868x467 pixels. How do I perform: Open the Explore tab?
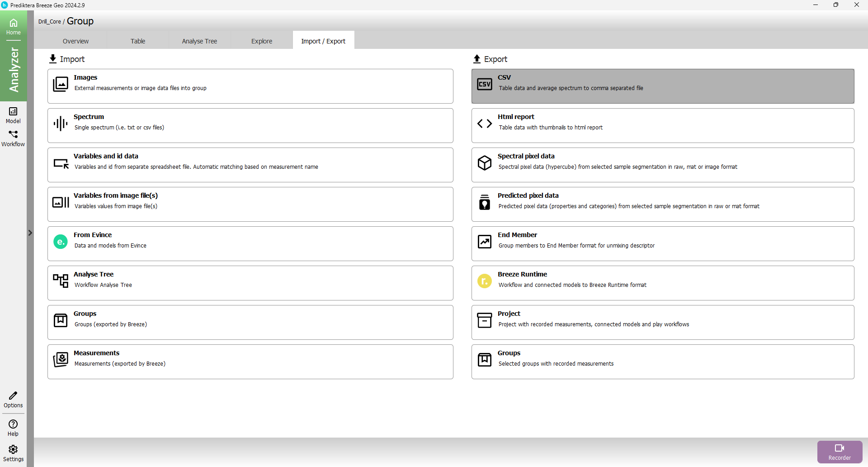[262, 41]
